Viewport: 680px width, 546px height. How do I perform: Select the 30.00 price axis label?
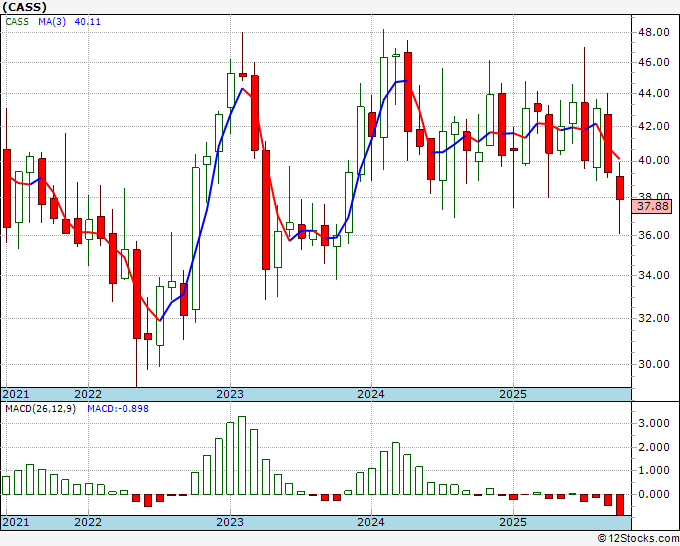653,364
